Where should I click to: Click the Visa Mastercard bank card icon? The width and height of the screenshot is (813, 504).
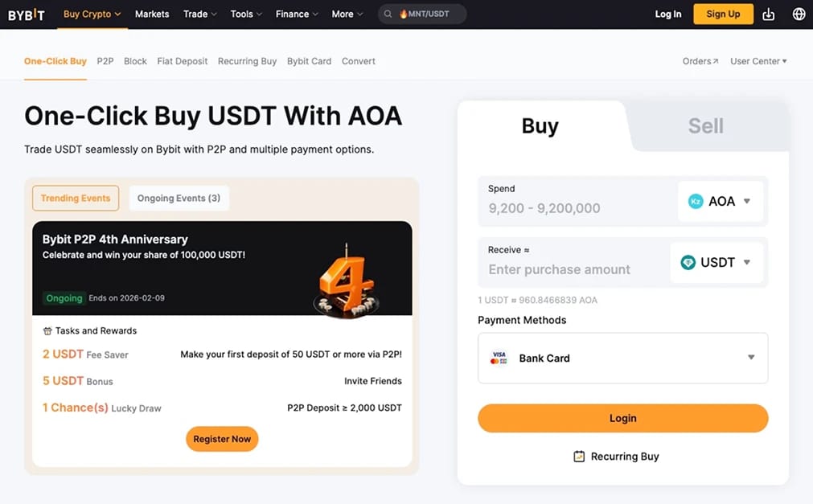click(x=499, y=358)
